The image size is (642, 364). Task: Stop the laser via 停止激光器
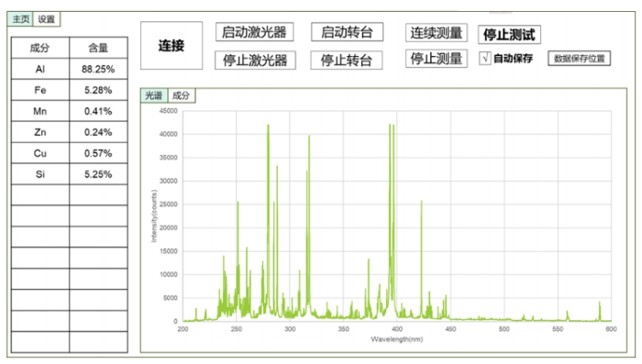coord(255,61)
